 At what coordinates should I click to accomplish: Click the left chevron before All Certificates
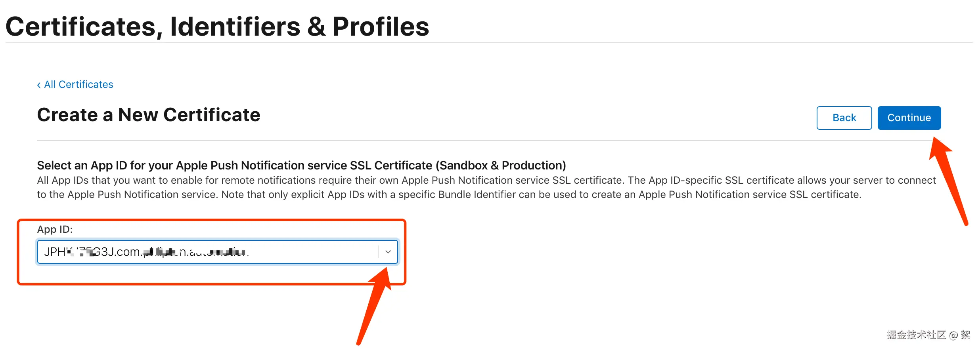(39, 85)
